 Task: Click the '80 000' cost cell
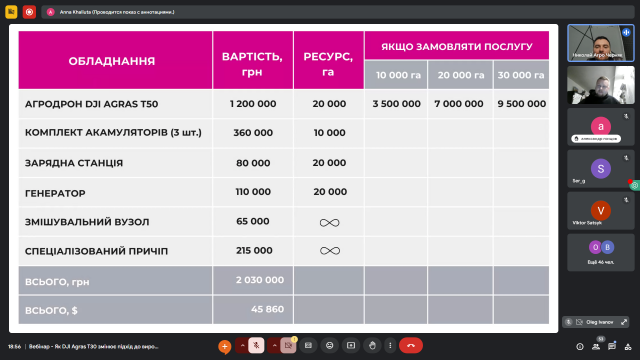click(253, 163)
